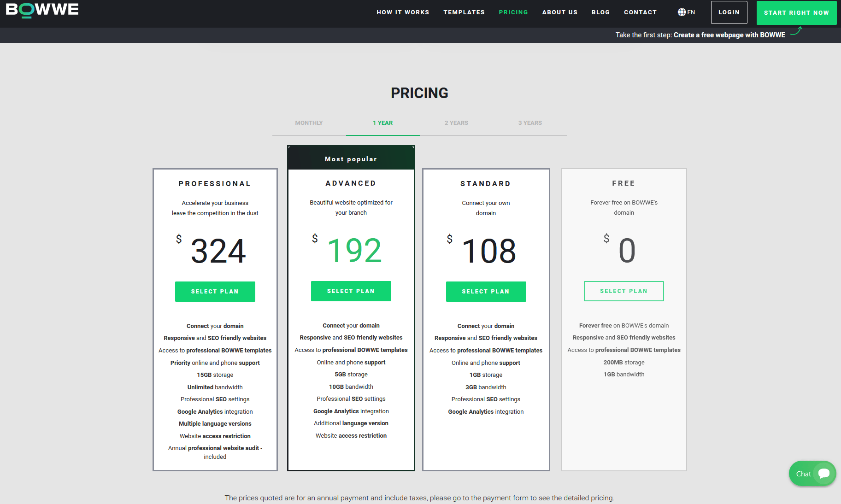Click the 324 price figure
The width and height of the screenshot is (841, 504).
(218, 252)
